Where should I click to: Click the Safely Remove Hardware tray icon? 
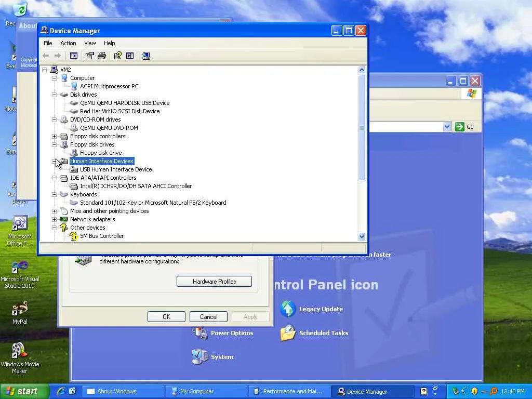tap(456, 391)
